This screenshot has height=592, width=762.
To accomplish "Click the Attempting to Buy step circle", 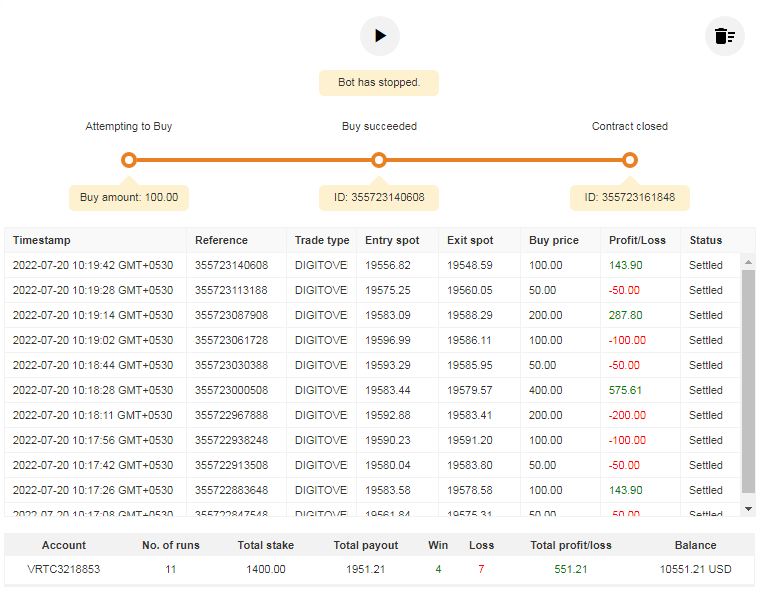I will point(128,160).
